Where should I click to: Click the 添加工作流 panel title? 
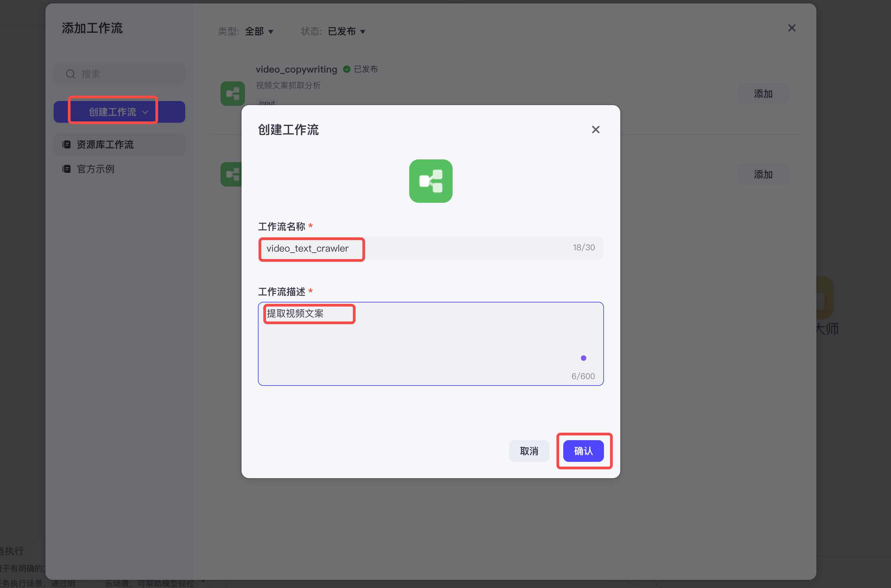tap(92, 28)
